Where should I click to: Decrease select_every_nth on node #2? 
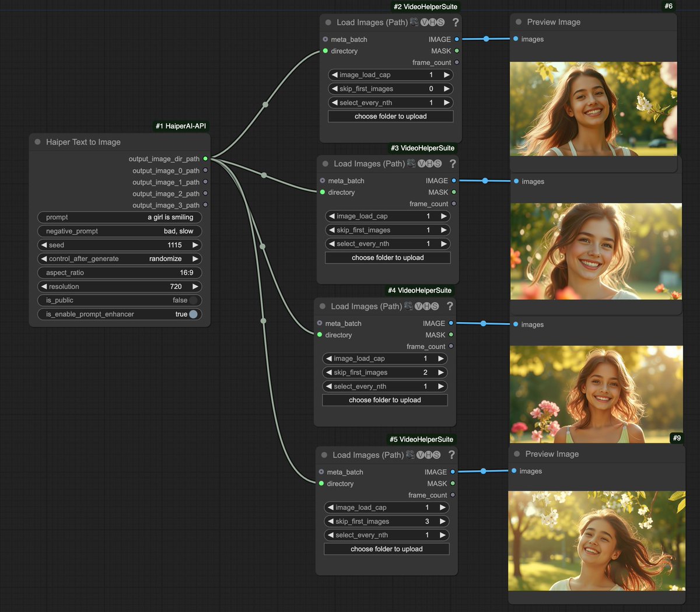pyautogui.click(x=335, y=103)
